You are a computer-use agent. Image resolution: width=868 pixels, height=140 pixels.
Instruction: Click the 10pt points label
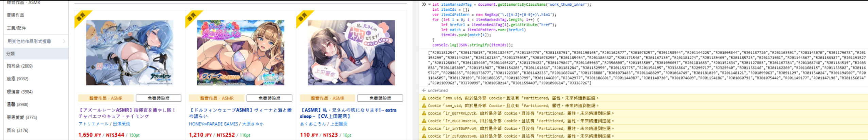click(347, 135)
